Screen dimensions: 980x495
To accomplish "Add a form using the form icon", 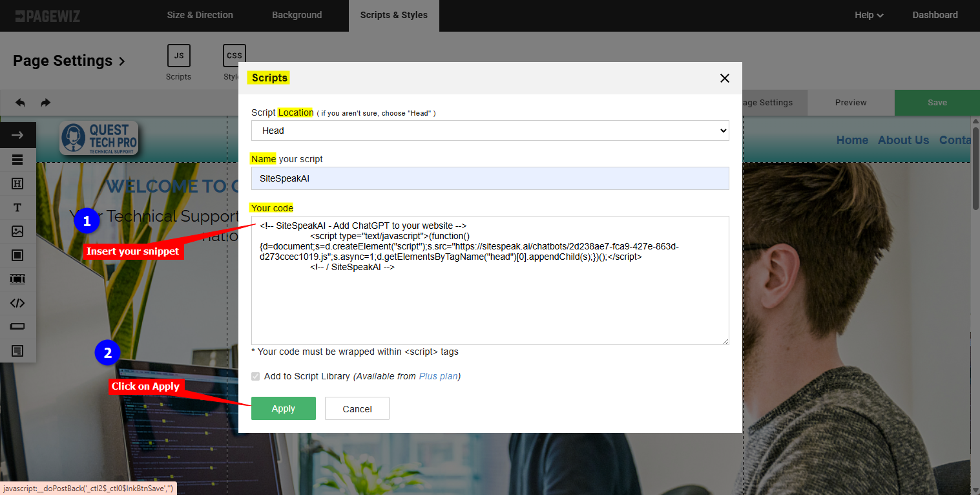I will [17, 351].
